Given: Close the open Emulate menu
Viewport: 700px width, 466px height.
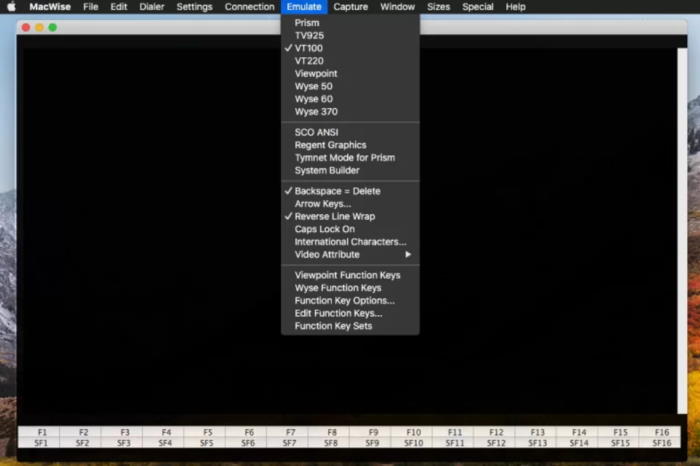Looking at the screenshot, I should (304, 7).
